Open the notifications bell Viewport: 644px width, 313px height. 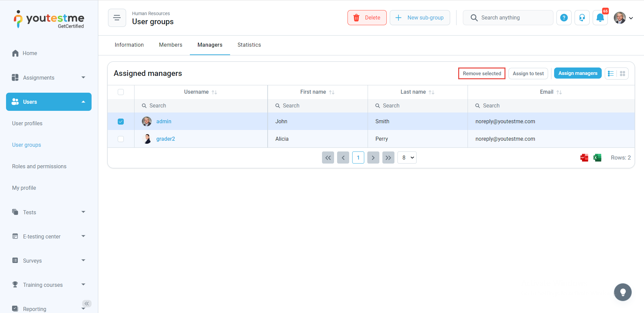coord(600,18)
